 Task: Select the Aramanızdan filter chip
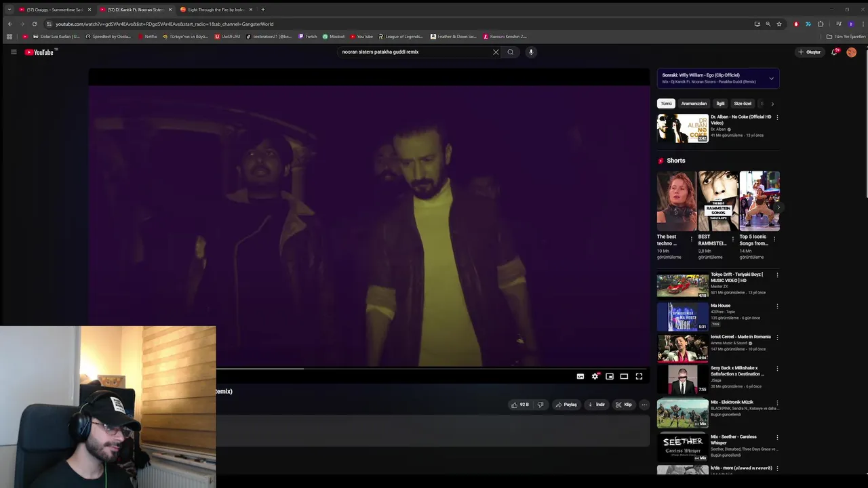pos(694,104)
